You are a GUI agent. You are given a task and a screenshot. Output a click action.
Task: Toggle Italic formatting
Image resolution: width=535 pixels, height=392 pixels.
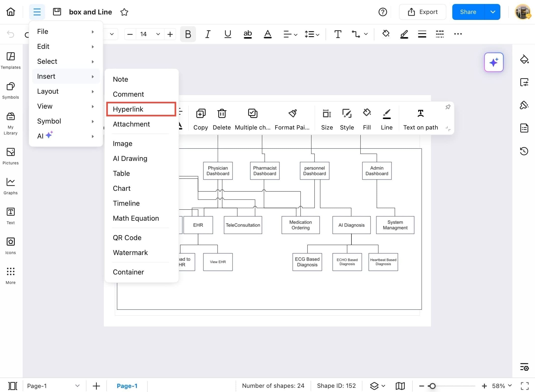(207, 34)
